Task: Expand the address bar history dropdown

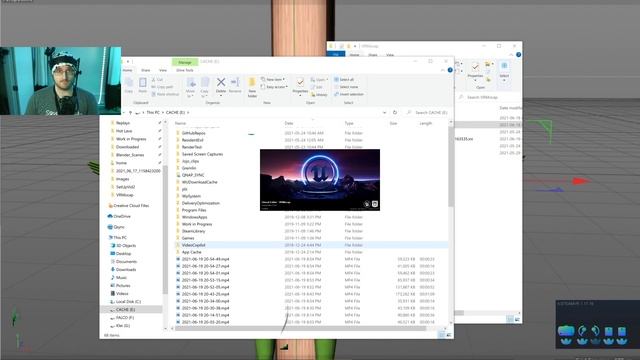Action: [x=384, y=113]
